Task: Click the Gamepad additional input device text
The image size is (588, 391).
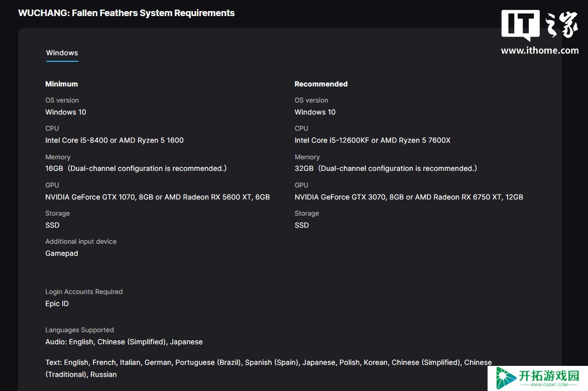Action: [x=61, y=253]
